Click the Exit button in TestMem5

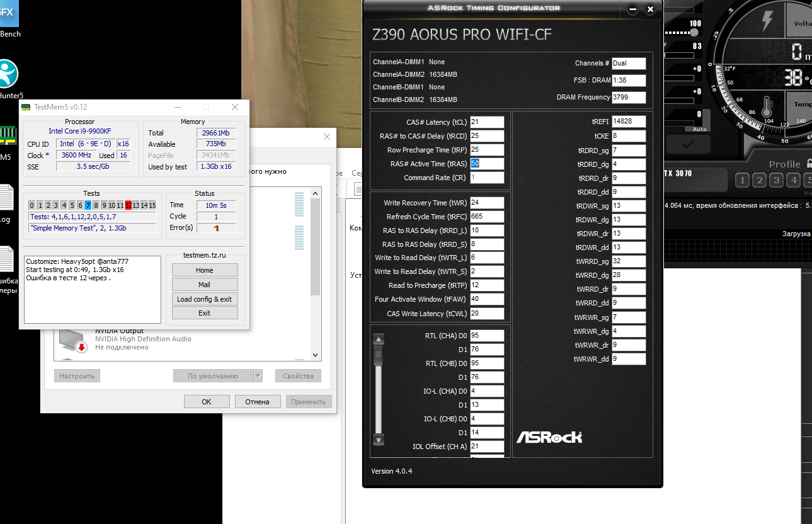205,313
